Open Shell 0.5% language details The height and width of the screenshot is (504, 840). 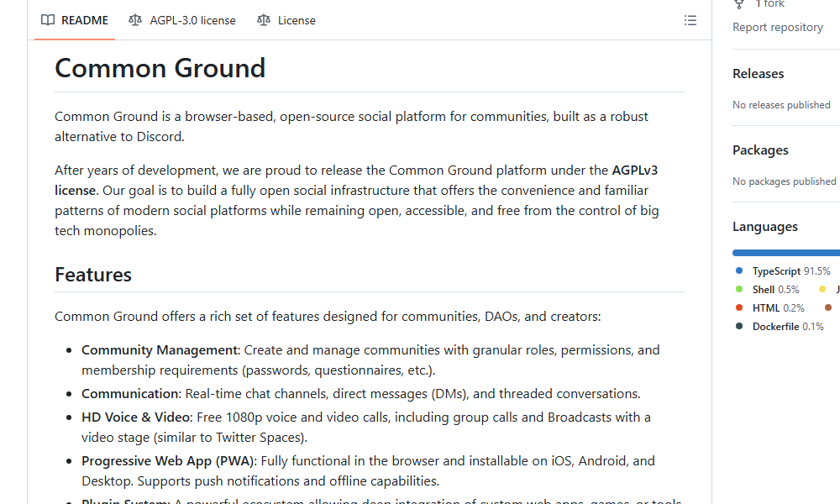click(x=774, y=289)
